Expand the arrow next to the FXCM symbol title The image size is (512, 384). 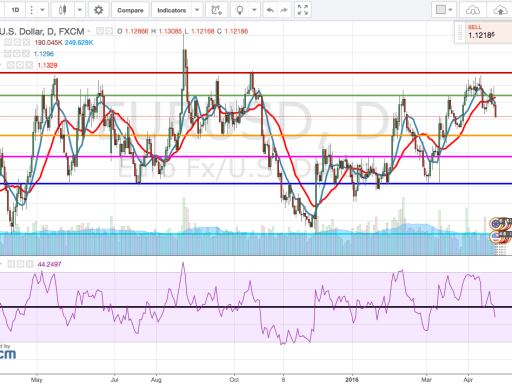point(89,31)
